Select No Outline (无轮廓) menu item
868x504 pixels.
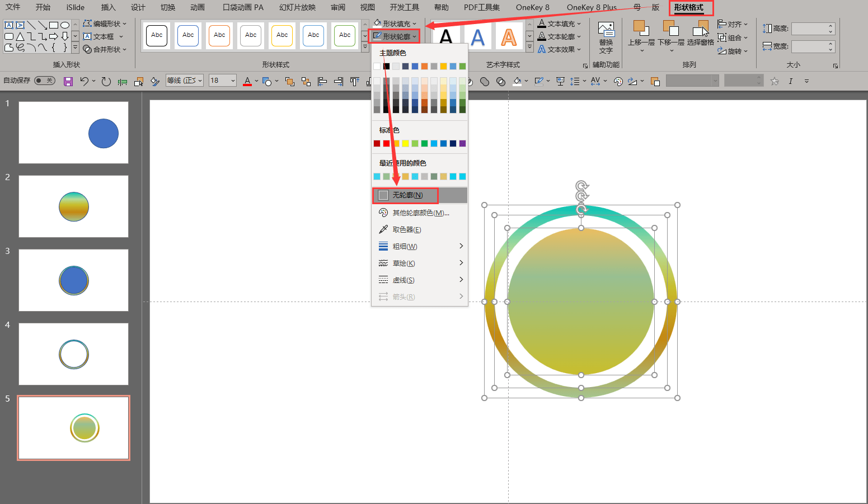click(x=420, y=195)
